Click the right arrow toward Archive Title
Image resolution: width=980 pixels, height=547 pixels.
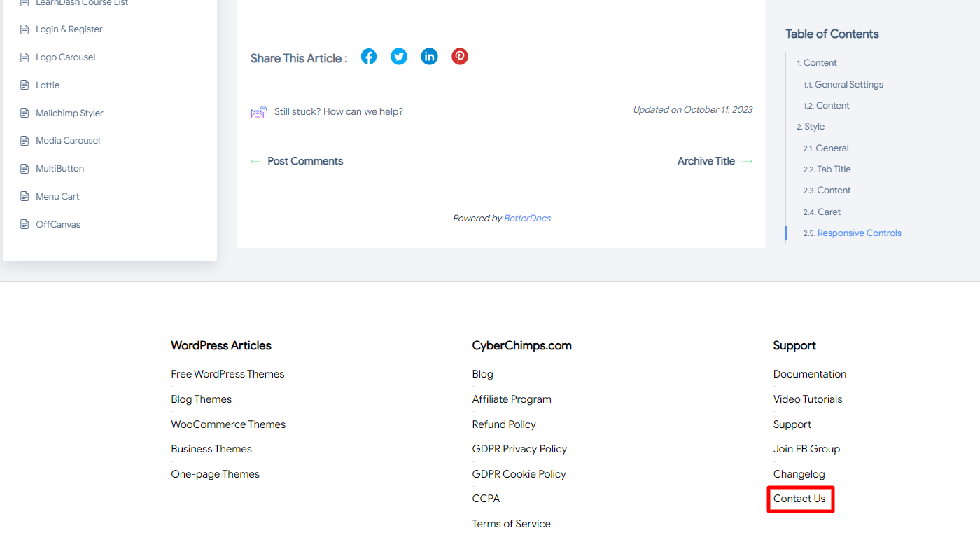point(748,160)
